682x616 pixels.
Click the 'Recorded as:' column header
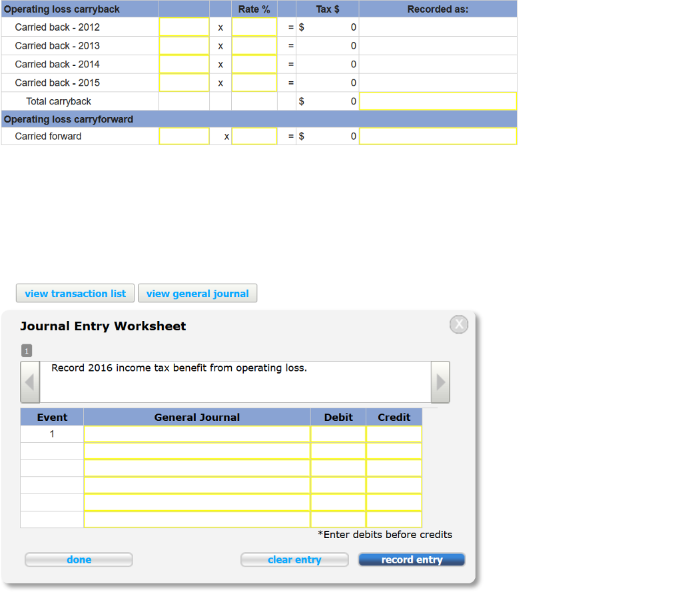pyautogui.click(x=438, y=9)
